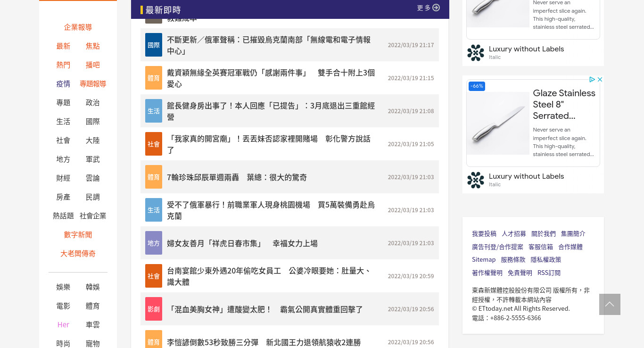Viewport: 644px width, 348px height.
Task: Open 國際 category in sidebar
Action: pyautogui.click(x=92, y=122)
